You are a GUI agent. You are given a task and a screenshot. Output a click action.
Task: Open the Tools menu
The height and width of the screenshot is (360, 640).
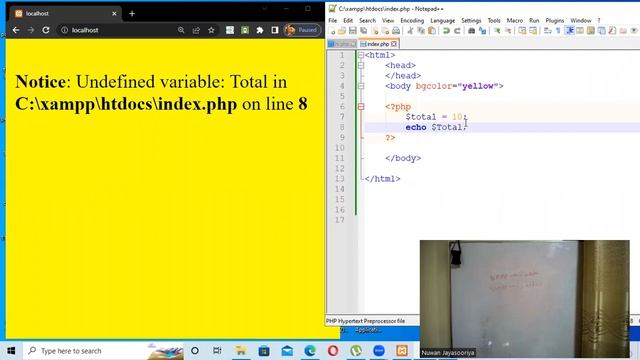click(494, 20)
